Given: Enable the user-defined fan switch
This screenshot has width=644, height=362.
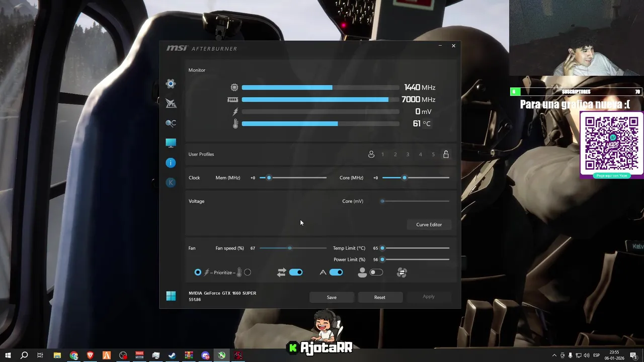Looking at the screenshot, I should click(376, 273).
